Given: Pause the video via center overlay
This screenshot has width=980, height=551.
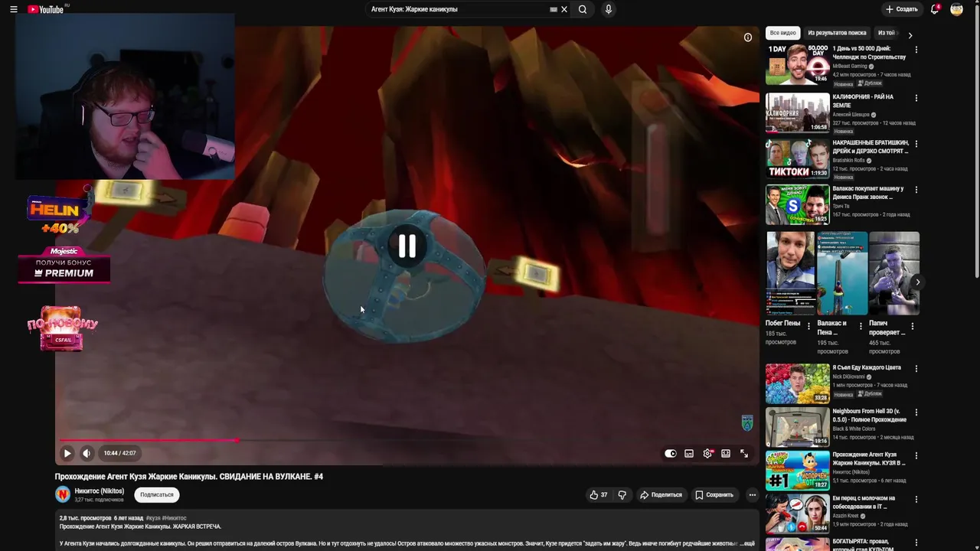Looking at the screenshot, I should [x=407, y=246].
